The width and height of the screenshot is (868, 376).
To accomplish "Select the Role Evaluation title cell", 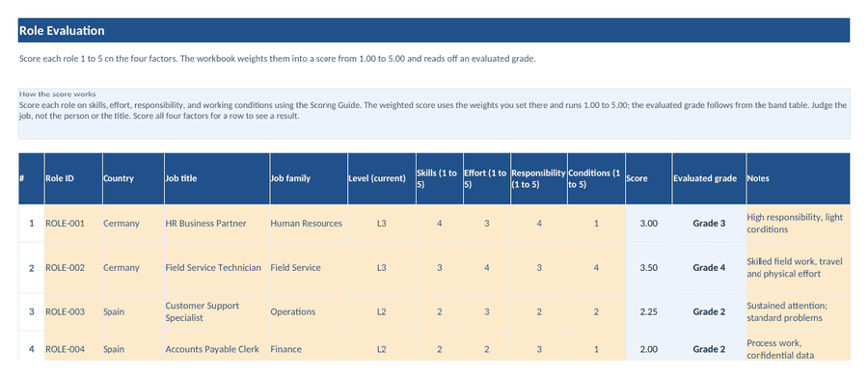I will click(433, 31).
